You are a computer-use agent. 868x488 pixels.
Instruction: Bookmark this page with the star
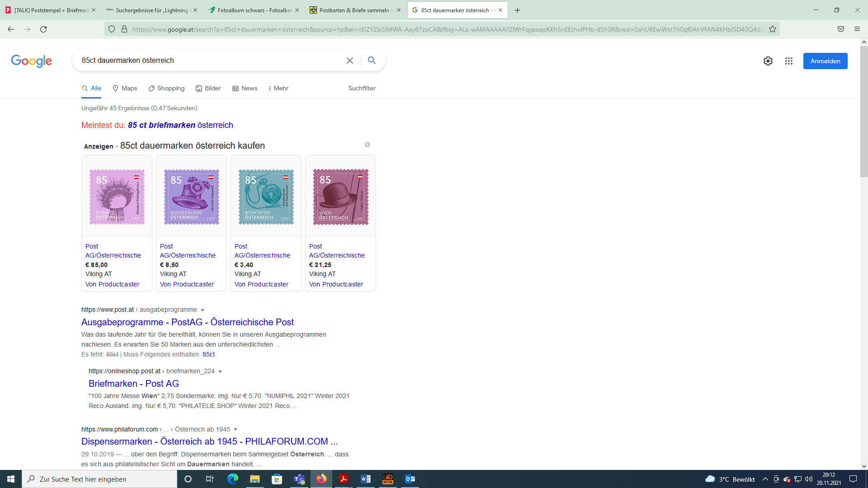click(x=773, y=29)
